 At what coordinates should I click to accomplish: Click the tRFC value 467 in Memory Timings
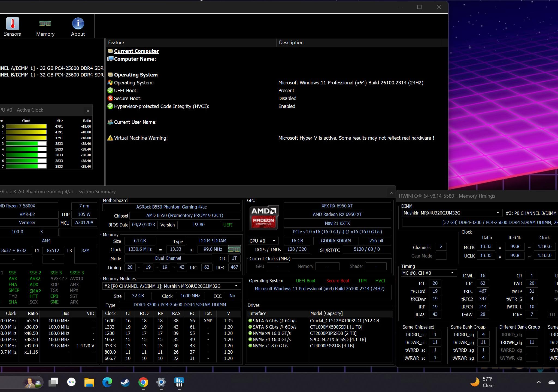point(483,291)
